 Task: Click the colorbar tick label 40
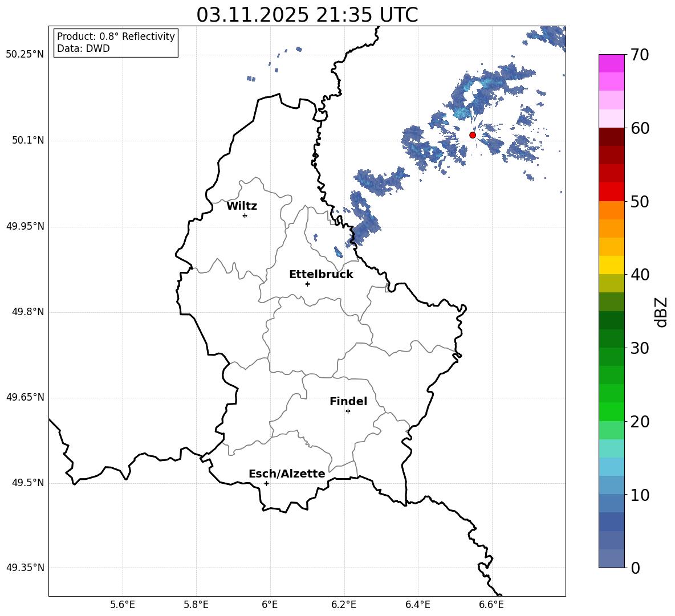click(640, 275)
